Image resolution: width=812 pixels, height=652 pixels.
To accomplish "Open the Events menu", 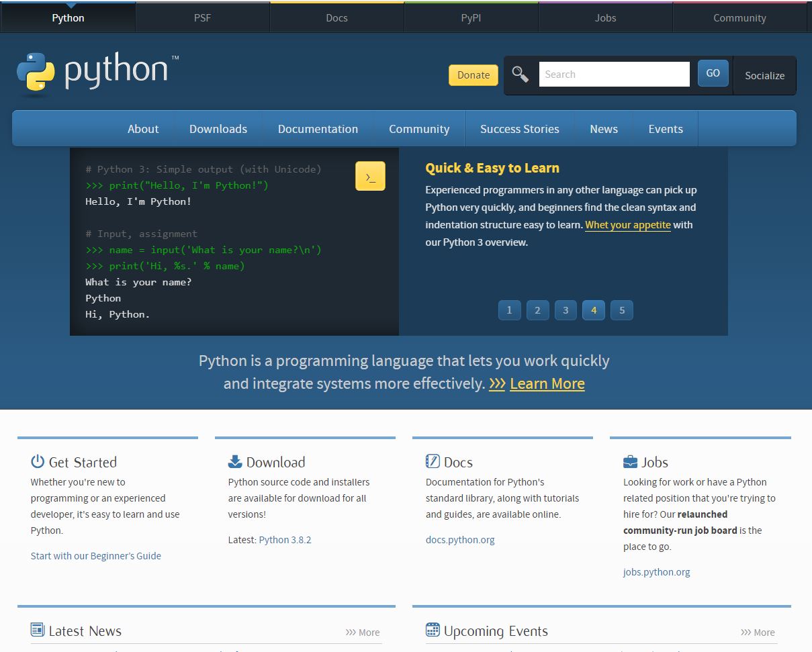I will tap(666, 129).
